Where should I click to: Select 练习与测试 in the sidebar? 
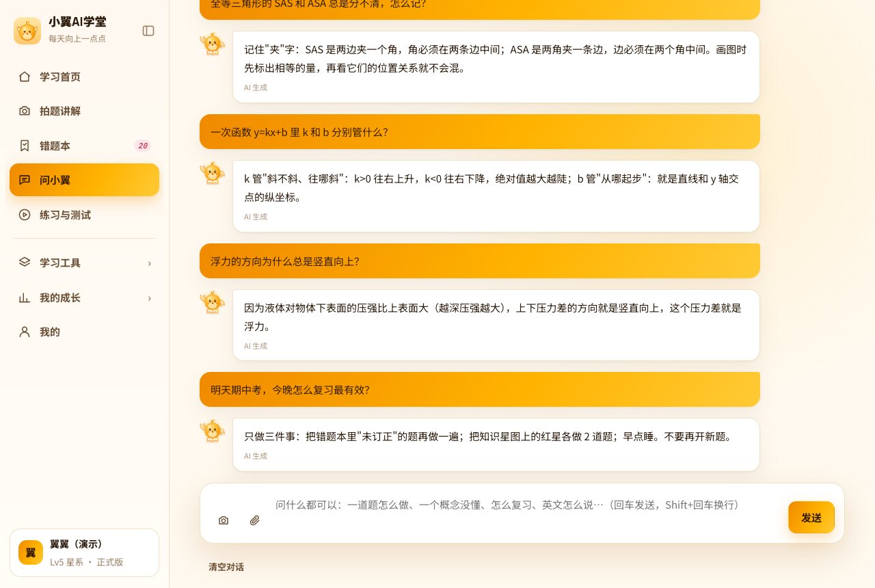pyautogui.click(x=84, y=215)
